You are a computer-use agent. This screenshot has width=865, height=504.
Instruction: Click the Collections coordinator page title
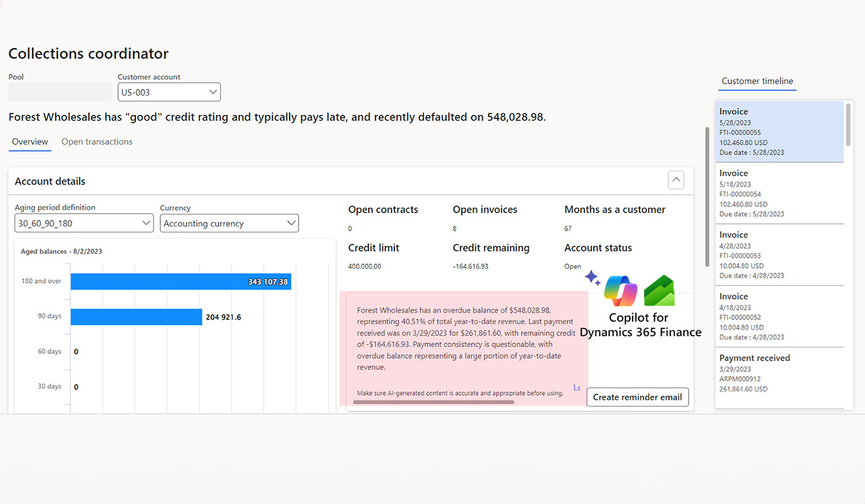point(88,54)
